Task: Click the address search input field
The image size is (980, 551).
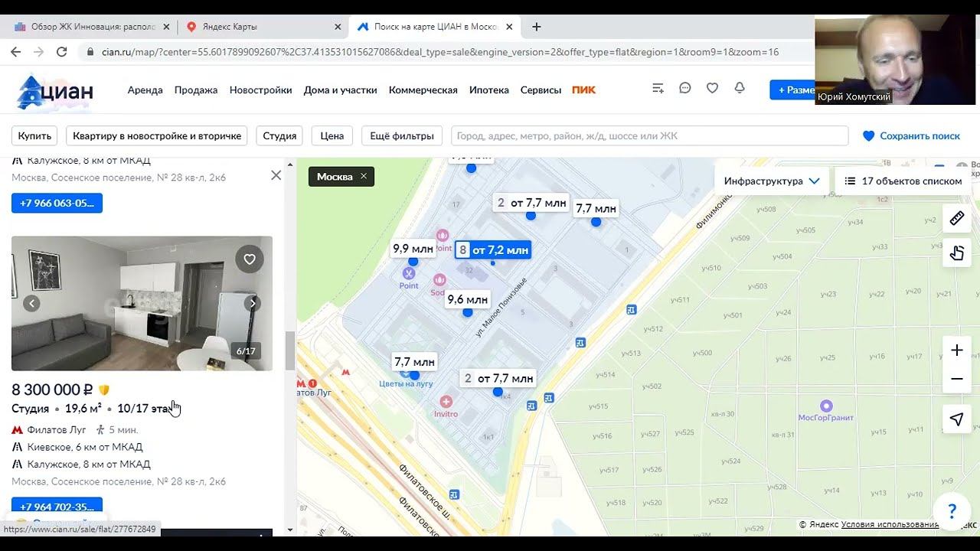Action: pos(649,135)
